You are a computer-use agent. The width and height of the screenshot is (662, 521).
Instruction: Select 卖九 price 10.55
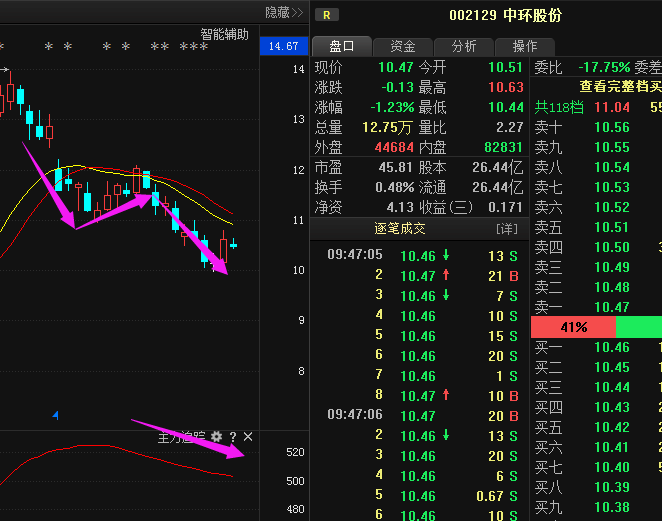[x=612, y=147]
